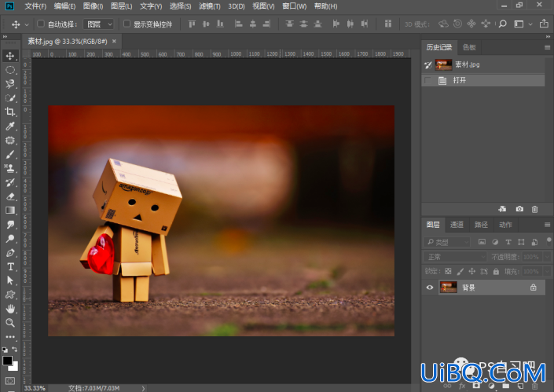Screen dimensions: 554x392
Task: Switch to the 路径 tab
Action: (481, 225)
